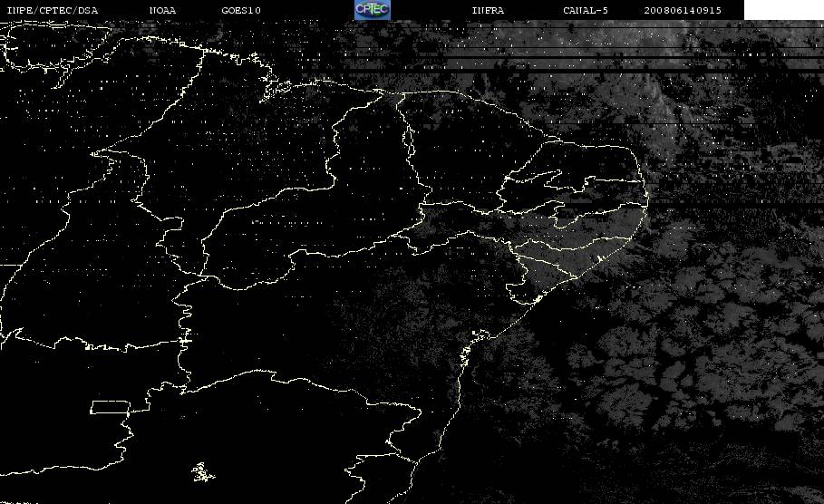Click the INFRA header text

point(489,10)
